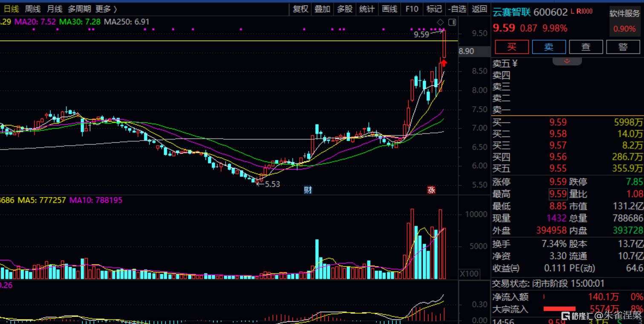This screenshot has width=644, height=324.
Task: Switch to the 月线 monthly chart tab
Action: 54,9
